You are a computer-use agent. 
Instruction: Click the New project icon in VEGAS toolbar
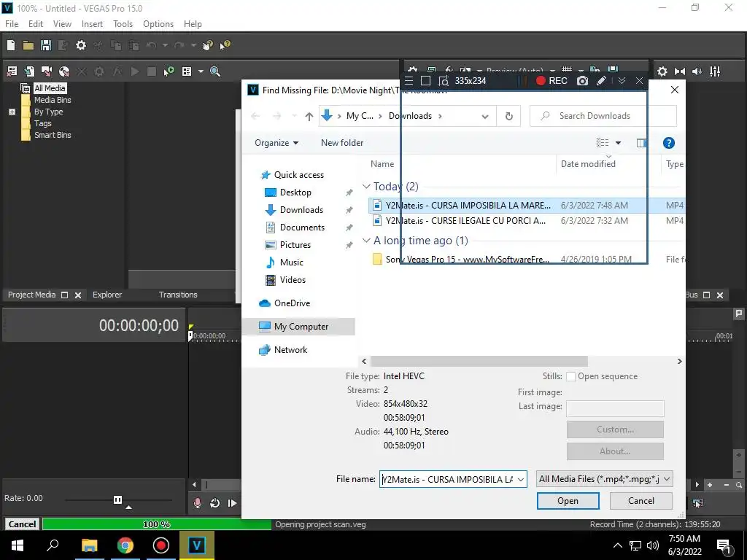(x=11, y=45)
